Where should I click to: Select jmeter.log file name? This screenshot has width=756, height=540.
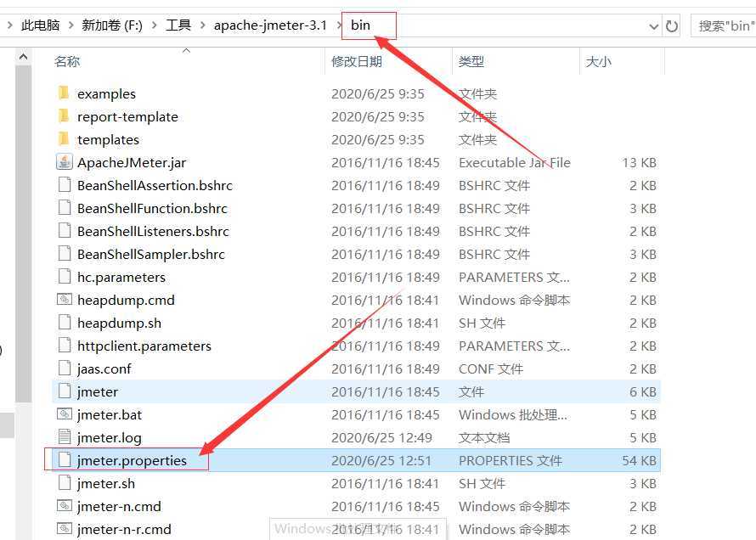click(110, 438)
